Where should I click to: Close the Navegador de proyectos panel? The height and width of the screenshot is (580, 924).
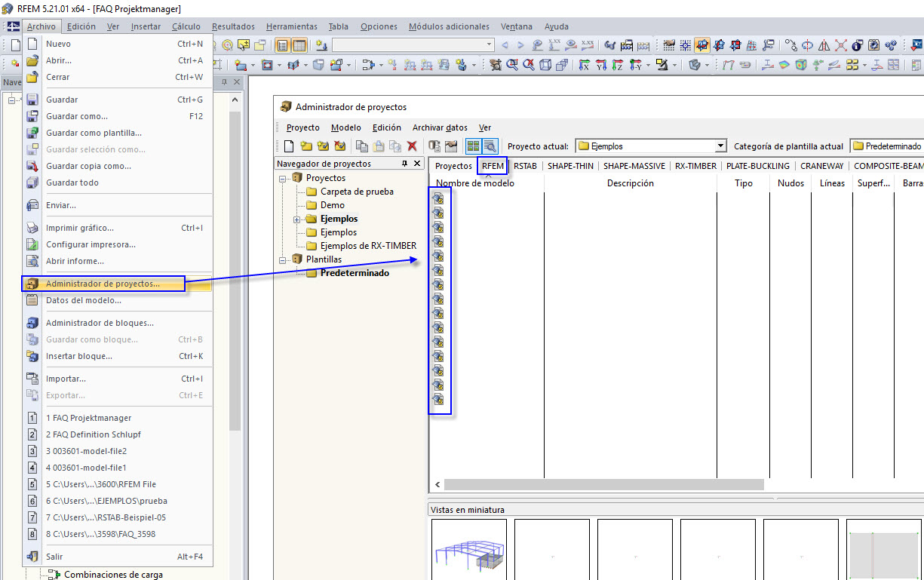point(417,164)
